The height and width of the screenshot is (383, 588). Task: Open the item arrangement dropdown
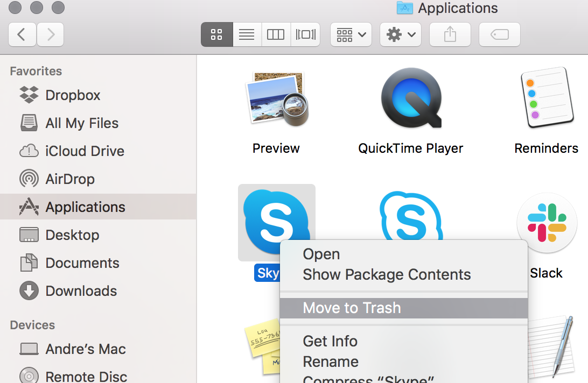tap(351, 34)
